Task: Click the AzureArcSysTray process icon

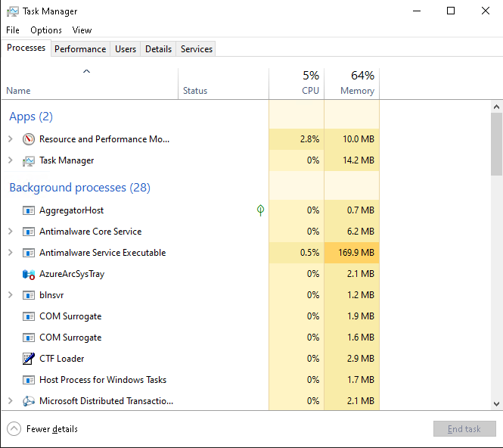Action: pos(29,274)
